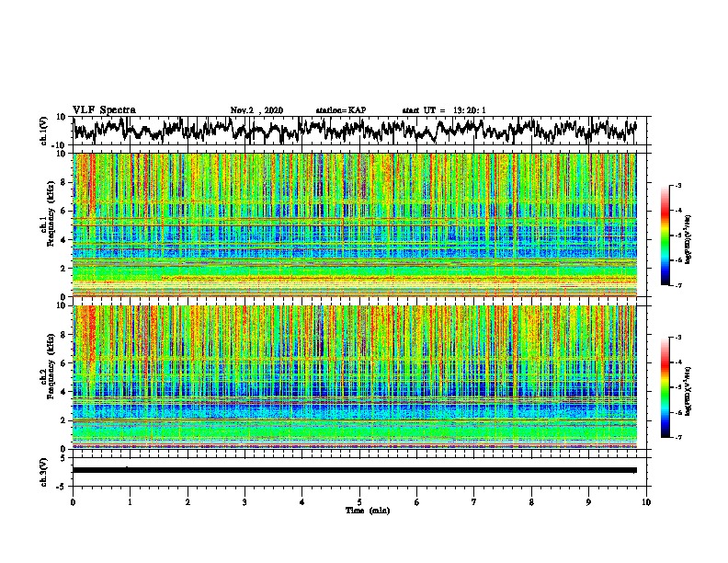
Task: Click the "-7" label on lower color bar
Action: [x=678, y=437]
